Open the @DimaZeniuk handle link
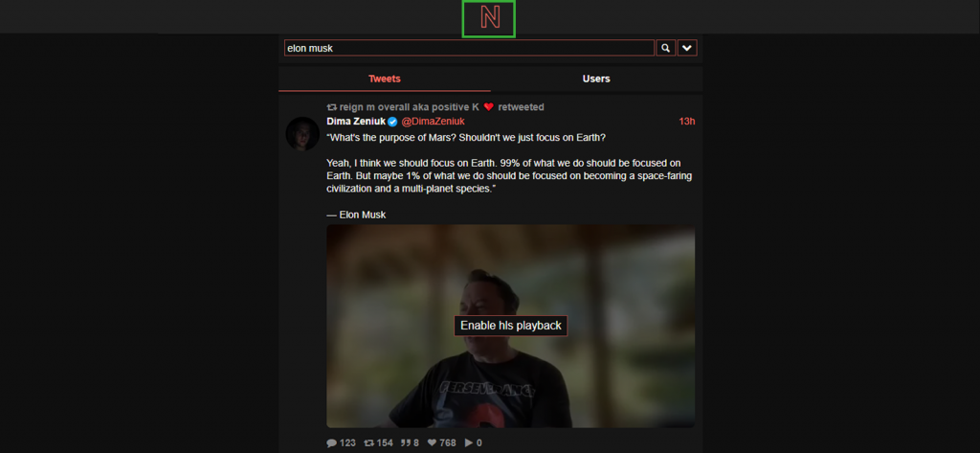This screenshot has width=980, height=453. pos(433,122)
